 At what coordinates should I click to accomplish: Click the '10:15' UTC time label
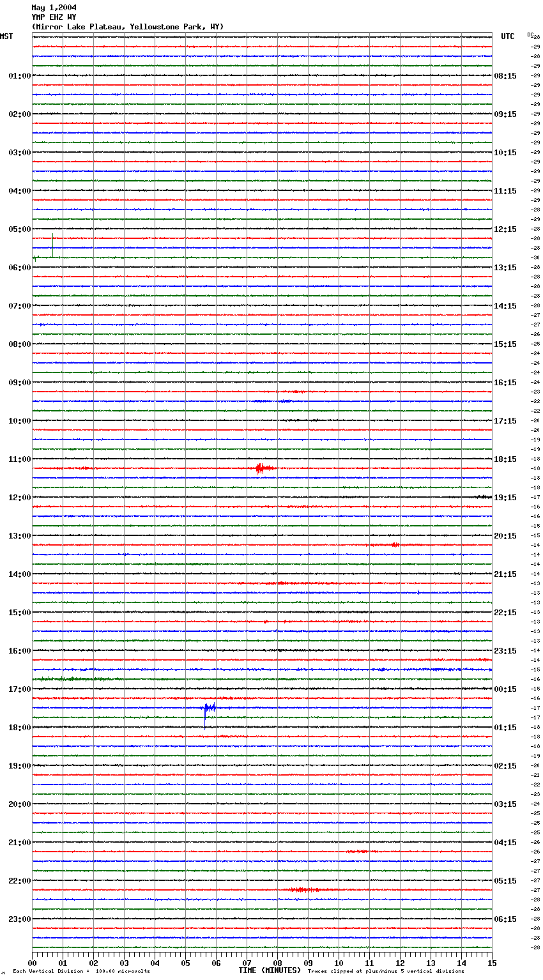[x=505, y=153]
